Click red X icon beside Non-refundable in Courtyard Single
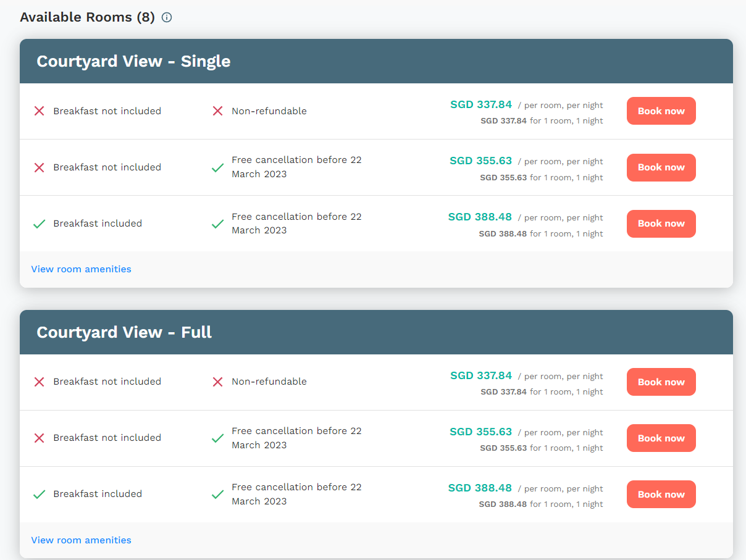Viewport: 746px width, 560px height. 217,111
